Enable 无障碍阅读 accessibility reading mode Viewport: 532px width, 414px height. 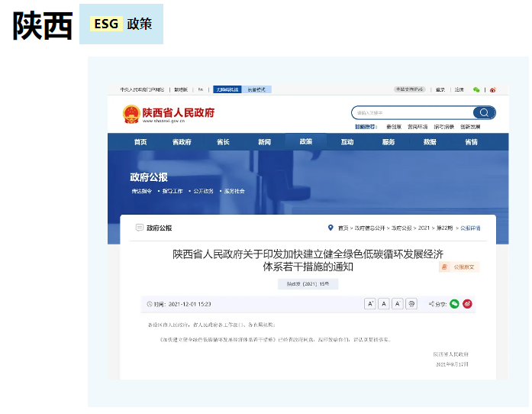click(227, 89)
